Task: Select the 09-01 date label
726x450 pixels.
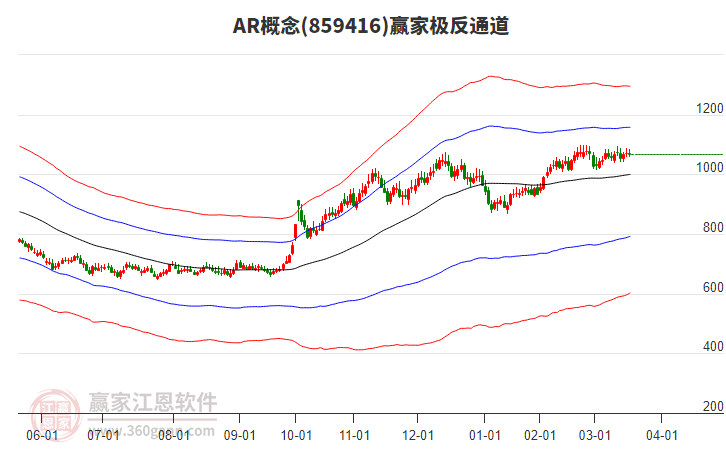Action: click(x=239, y=436)
